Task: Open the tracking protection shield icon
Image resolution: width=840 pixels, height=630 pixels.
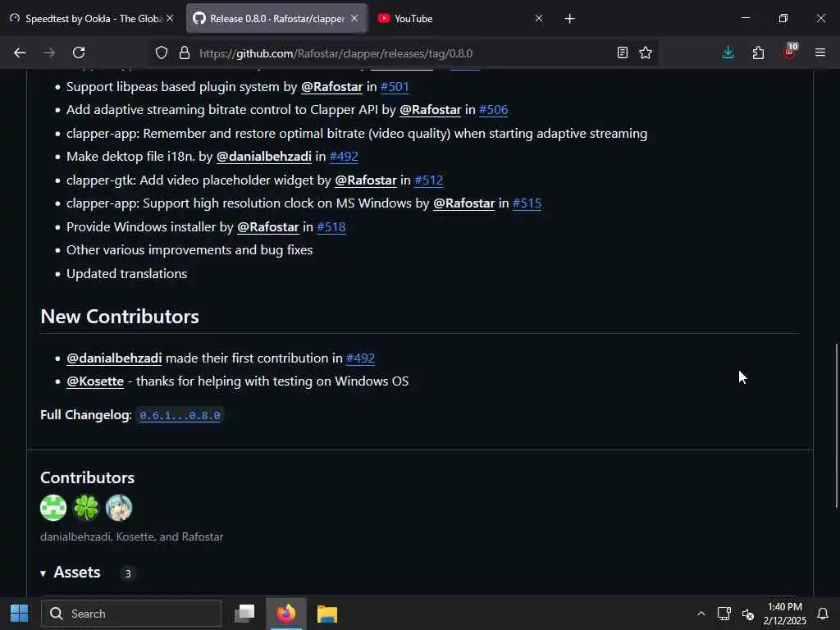Action: [x=162, y=52]
